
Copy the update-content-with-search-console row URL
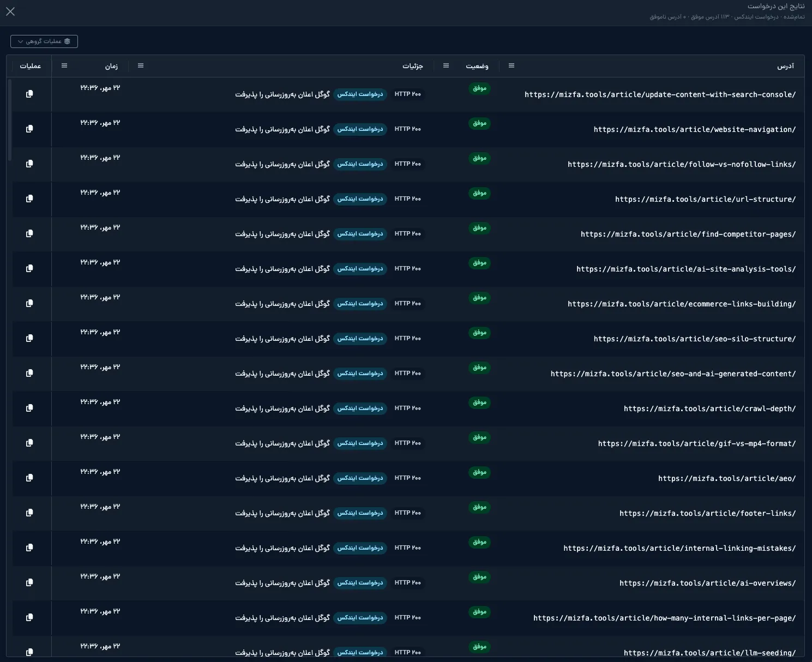click(x=29, y=94)
